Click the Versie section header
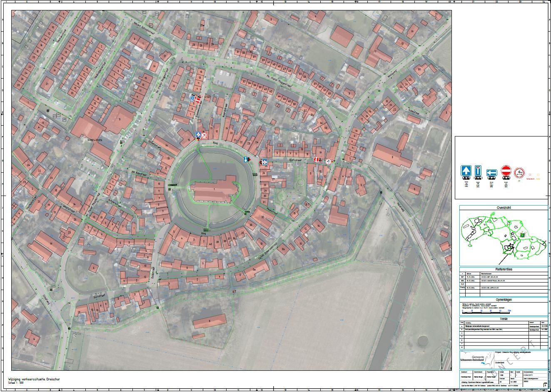The image size is (551, 392). [x=504, y=318]
